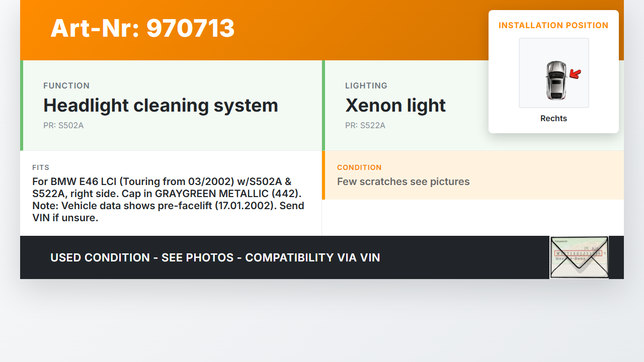The image size is (644, 362).
Task: Open the VIN envelope thumbnail image
Action: click(579, 257)
